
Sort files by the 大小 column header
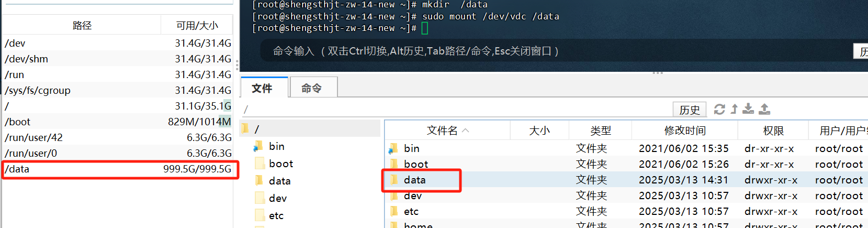point(539,131)
